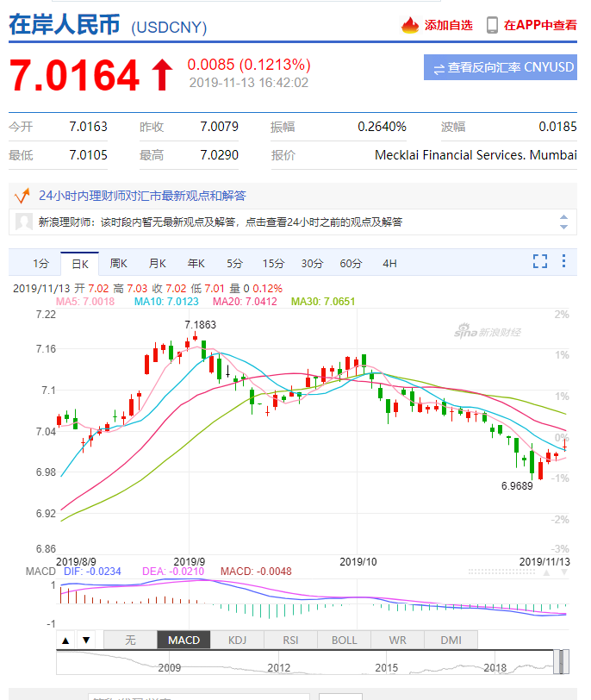Switch the indicator to KDJ

click(237, 640)
